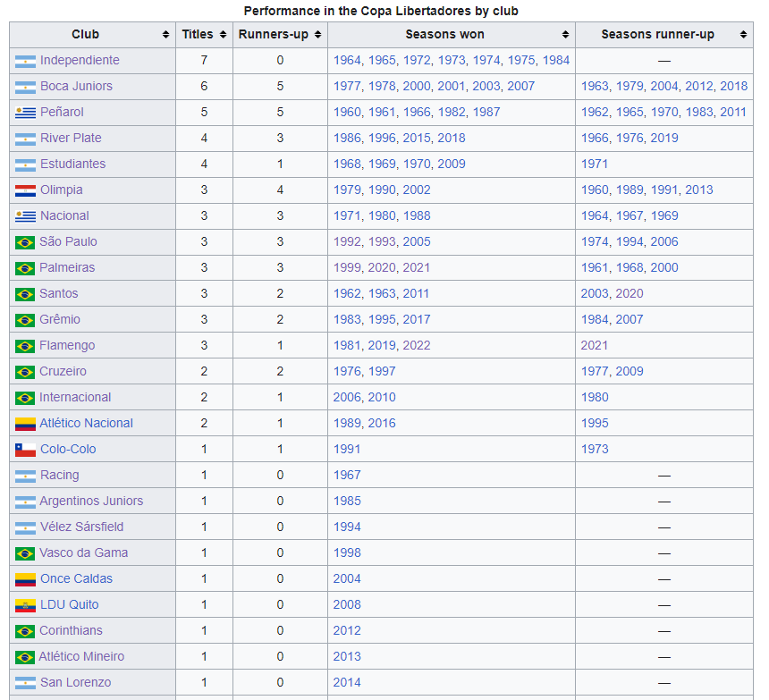This screenshot has width=769, height=700.
Task: Click the Colombia flag beside Atlético Nacional
Action: (x=26, y=424)
